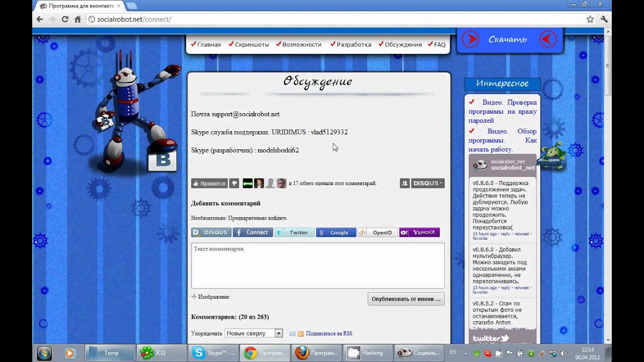This screenshot has height=362, width=644.
Task: Switch to Социаль... robot app in taskbar
Action: [420, 353]
